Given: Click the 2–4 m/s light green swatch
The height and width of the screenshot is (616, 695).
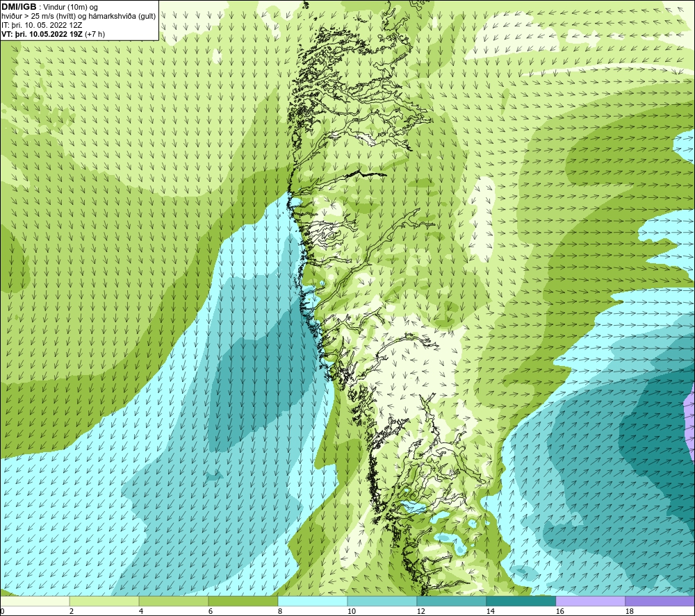Looking at the screenshot, I should click(x=104, y=601).
